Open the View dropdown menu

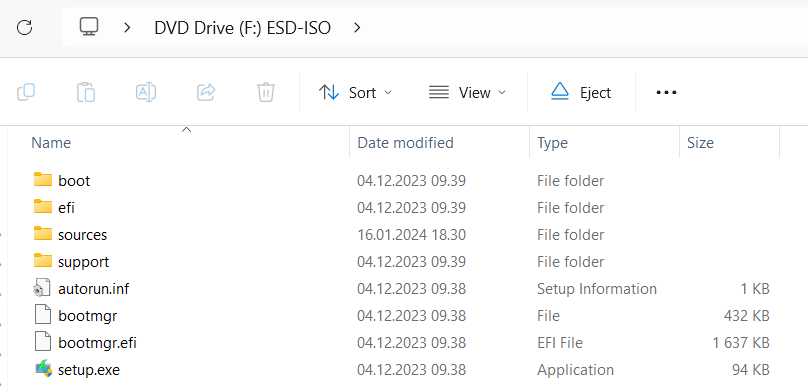tap(467, 93)
